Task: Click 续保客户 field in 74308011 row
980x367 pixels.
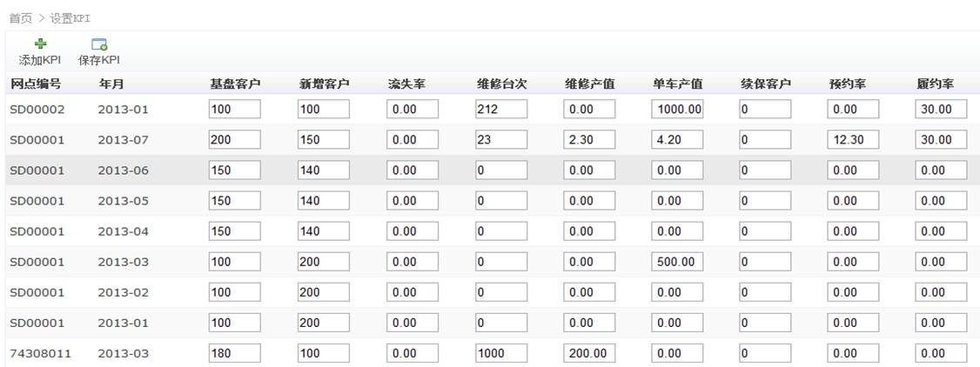Action: point(765,353)
